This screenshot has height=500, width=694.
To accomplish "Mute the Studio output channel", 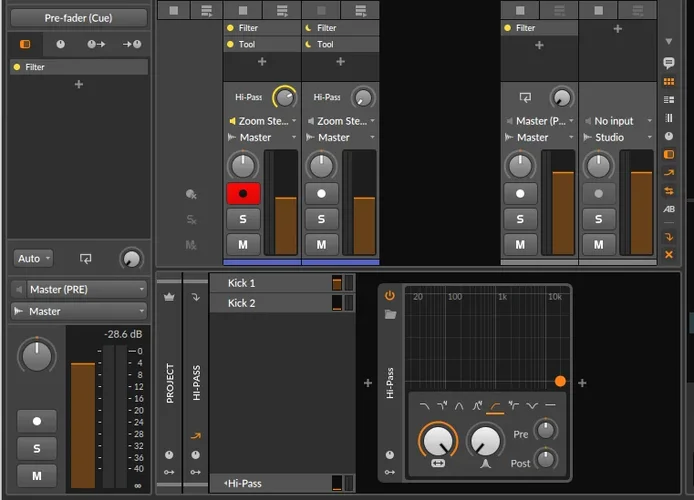I will tap(598, 244).
